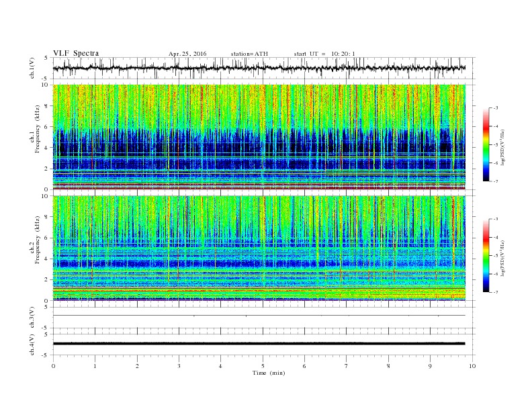Viewport: 532px width, 411px height.
Task: Click the "8" kHz tick on ch.1 frequency axis
Action: [x=47, y=106]
